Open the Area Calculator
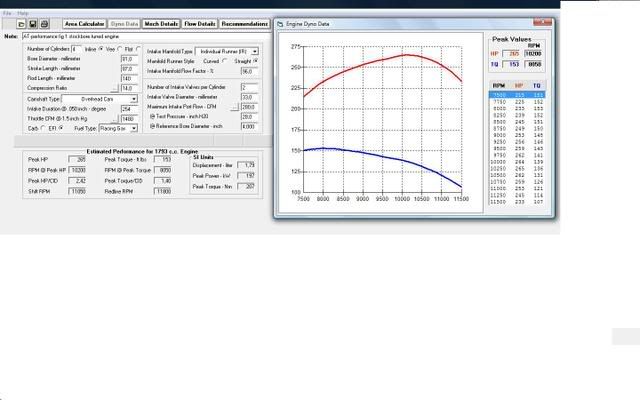 click(x=83, y=22)
